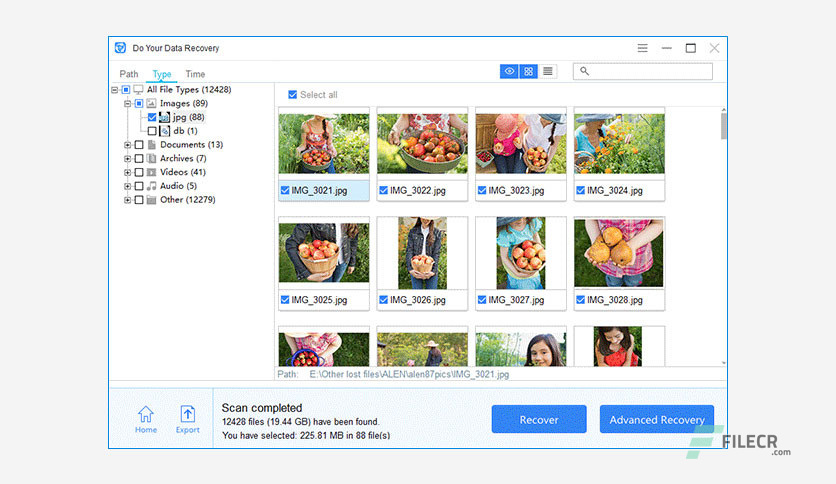Click the scroll down arrow of thumbnails
Image resolution: width=836 pixels, height=484 pixels.
724,363
